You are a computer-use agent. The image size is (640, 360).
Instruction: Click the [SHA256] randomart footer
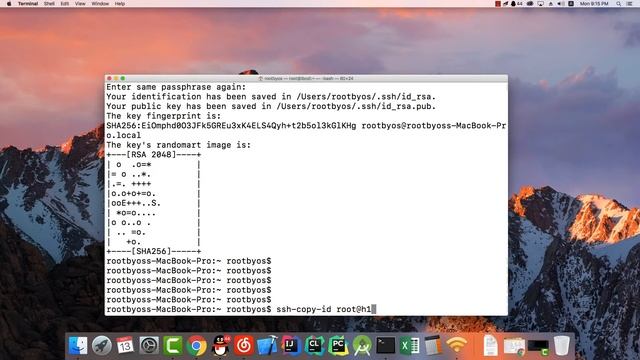[x=154, y=251]
